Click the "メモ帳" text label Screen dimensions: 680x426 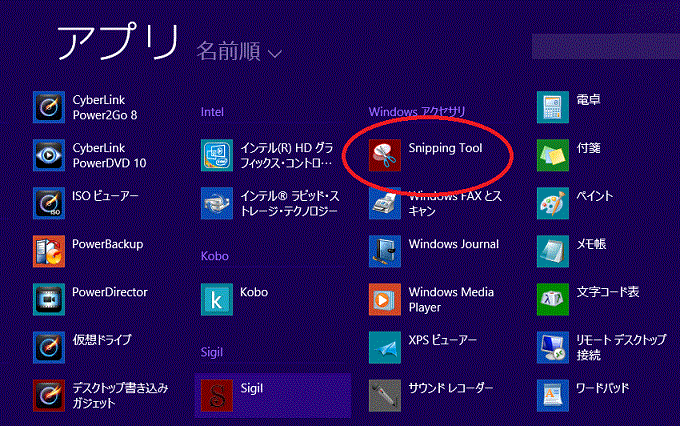click(x=591, y=244)
